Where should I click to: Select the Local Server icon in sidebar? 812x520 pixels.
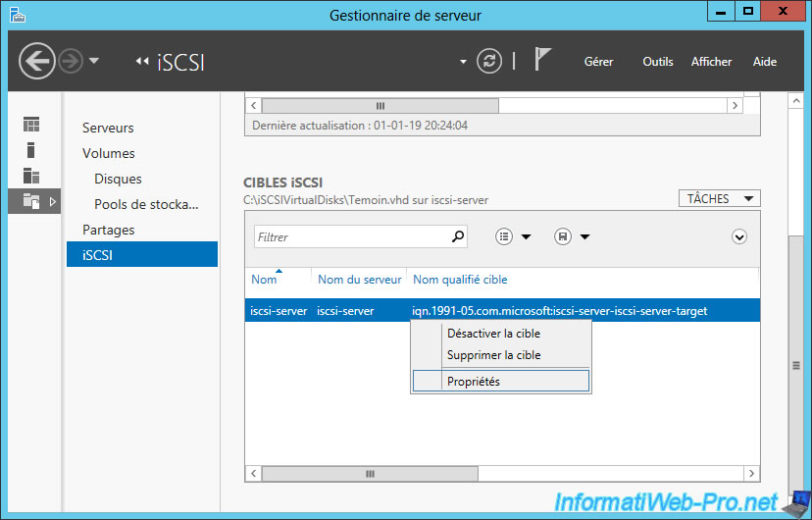coord(31,150)
